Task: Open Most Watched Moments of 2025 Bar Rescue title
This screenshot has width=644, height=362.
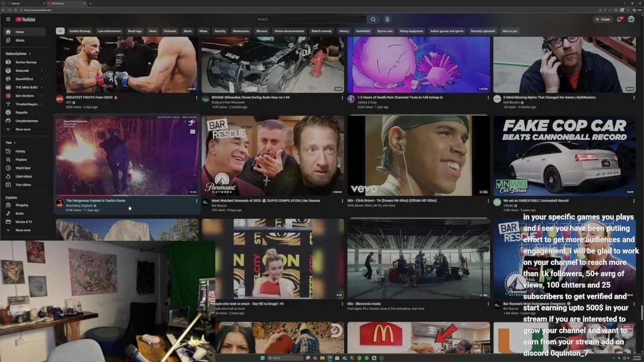Action: click(x=266, y=201)
